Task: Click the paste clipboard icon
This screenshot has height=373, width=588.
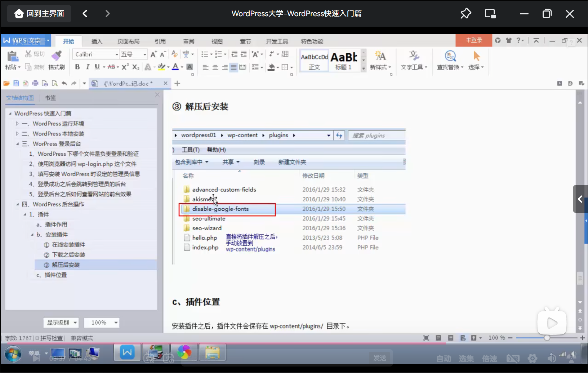Action: [x=13, y=56]
